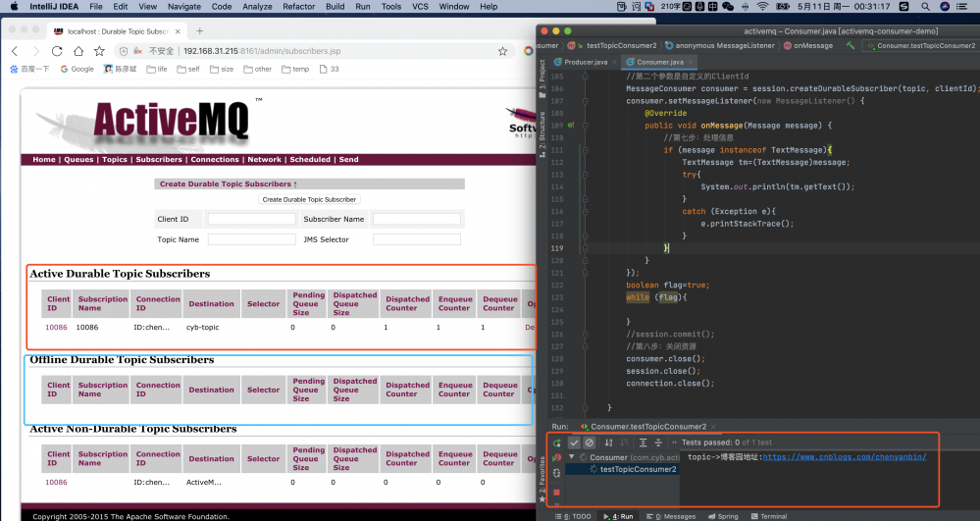Open the temp bookmarks folder
Screen dimensions: 980x521
tap(295, 70)
